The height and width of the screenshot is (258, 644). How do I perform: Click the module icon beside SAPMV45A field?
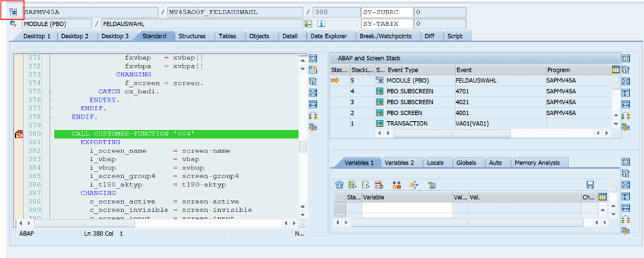tap(13, 12)
